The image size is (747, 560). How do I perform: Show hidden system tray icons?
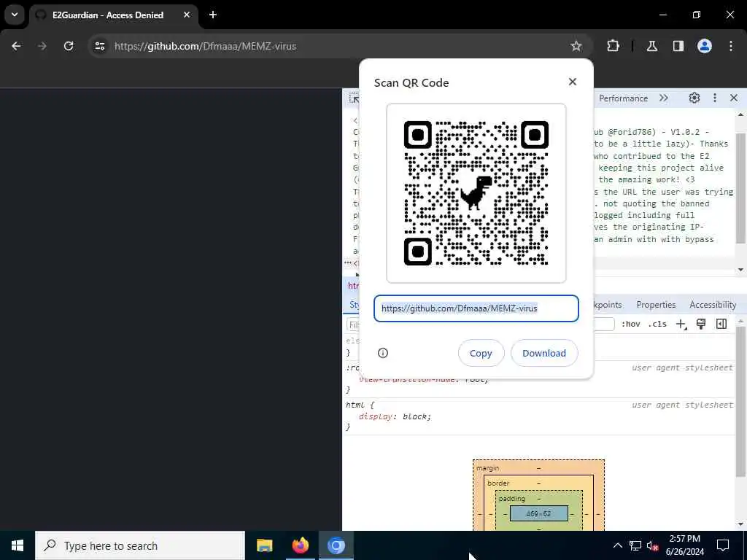point(617,545)
